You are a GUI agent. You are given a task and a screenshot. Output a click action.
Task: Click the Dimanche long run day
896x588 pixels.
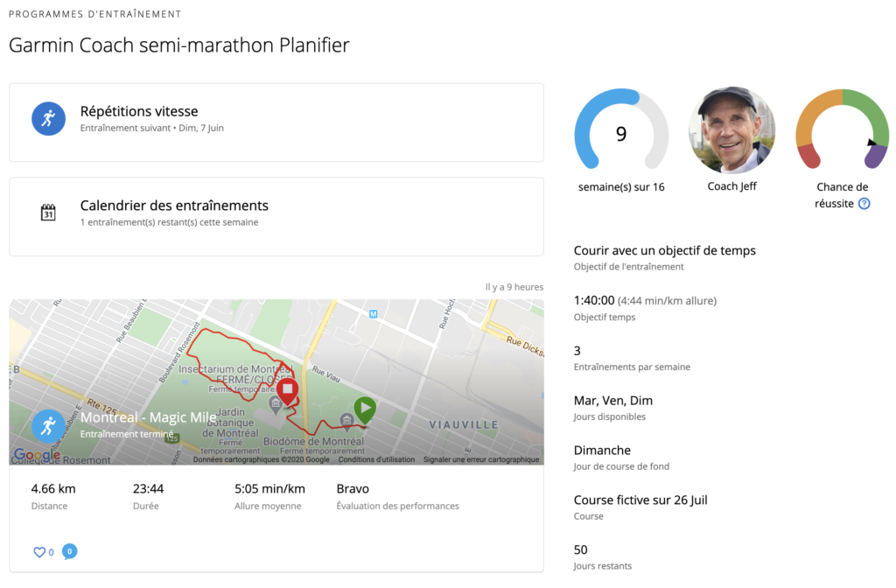[x=602, y=451]
